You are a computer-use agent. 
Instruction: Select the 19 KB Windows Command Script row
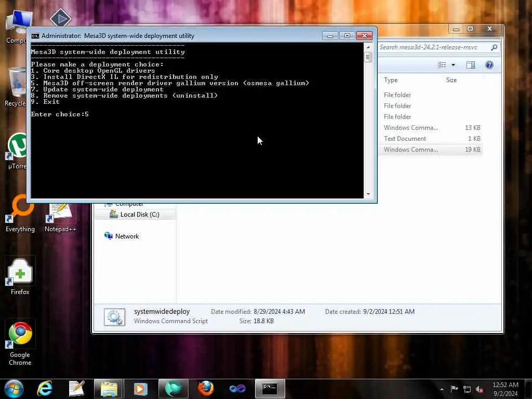pyautogui.click(x=430, y=149)
